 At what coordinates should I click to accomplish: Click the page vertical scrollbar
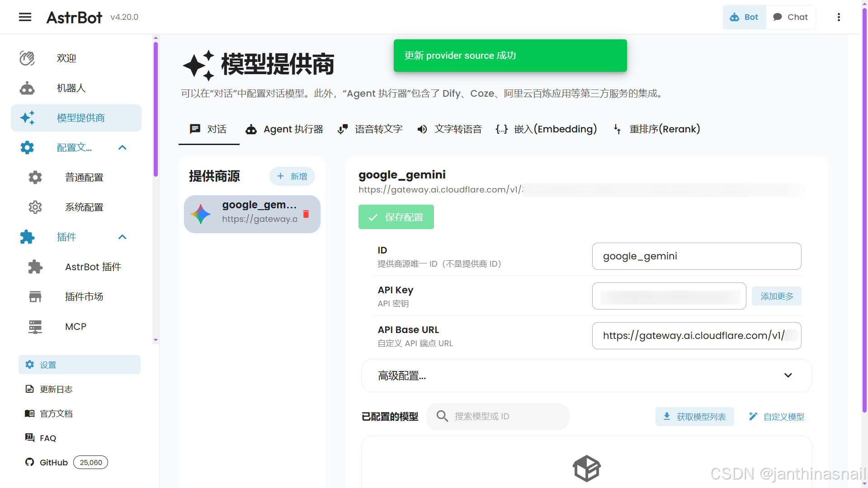(x=864, y=211)
